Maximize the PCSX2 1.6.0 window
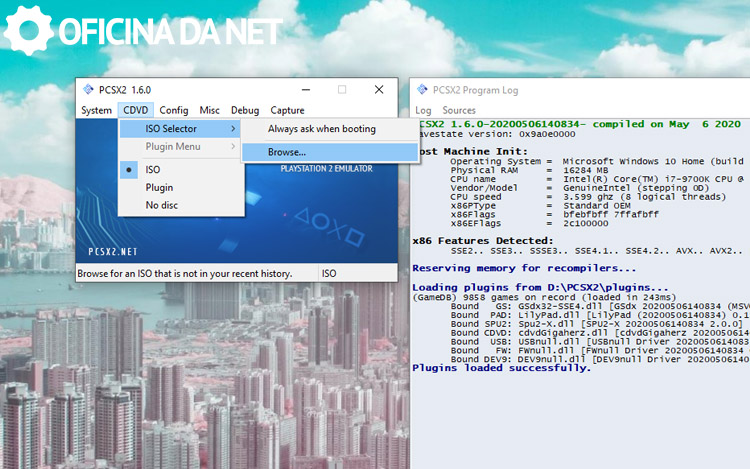 tap(342, 89)
